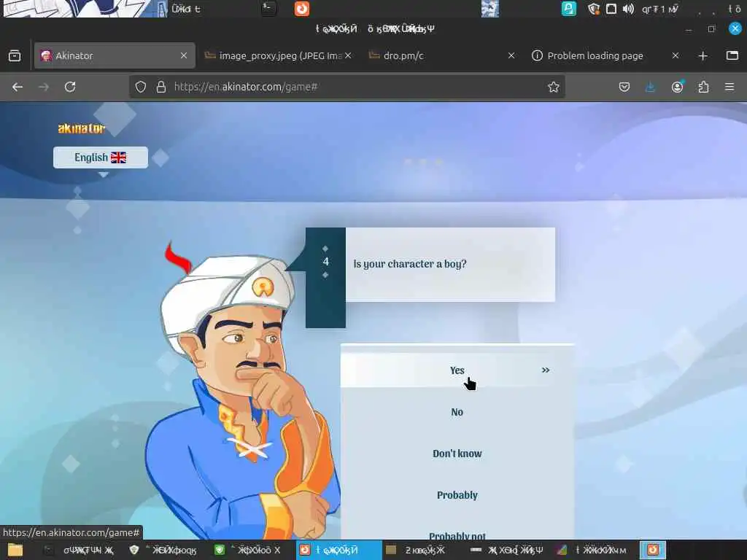Click the green teal tray icon in top panel

coord(568,9)
